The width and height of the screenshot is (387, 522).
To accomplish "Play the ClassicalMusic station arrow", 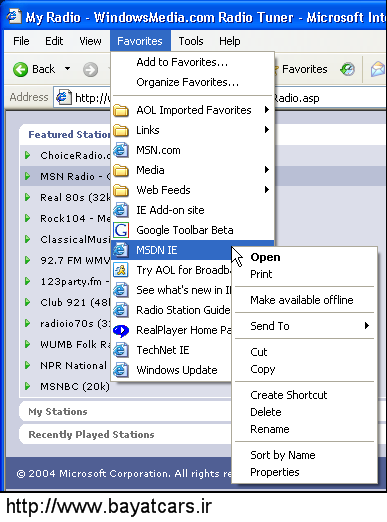I will point(28,239).
